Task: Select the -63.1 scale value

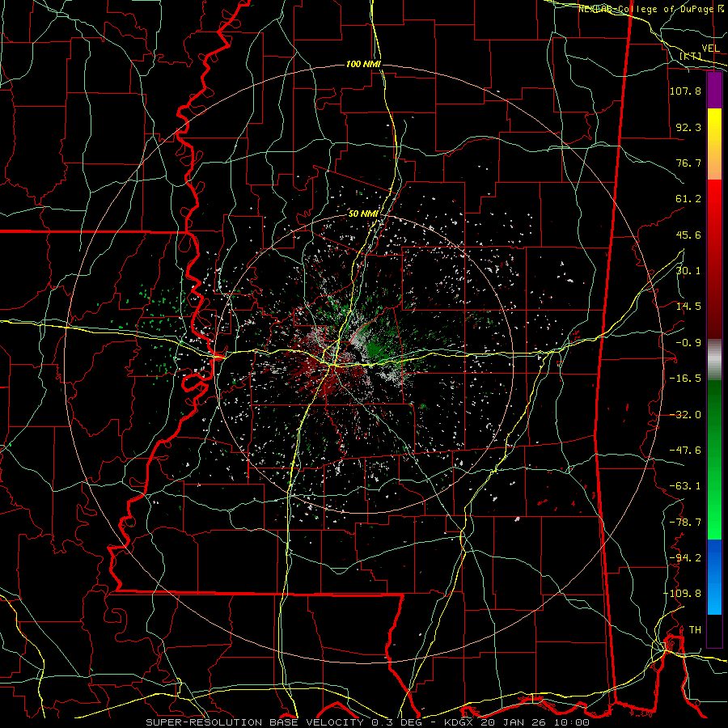Action: click(685, 486)
